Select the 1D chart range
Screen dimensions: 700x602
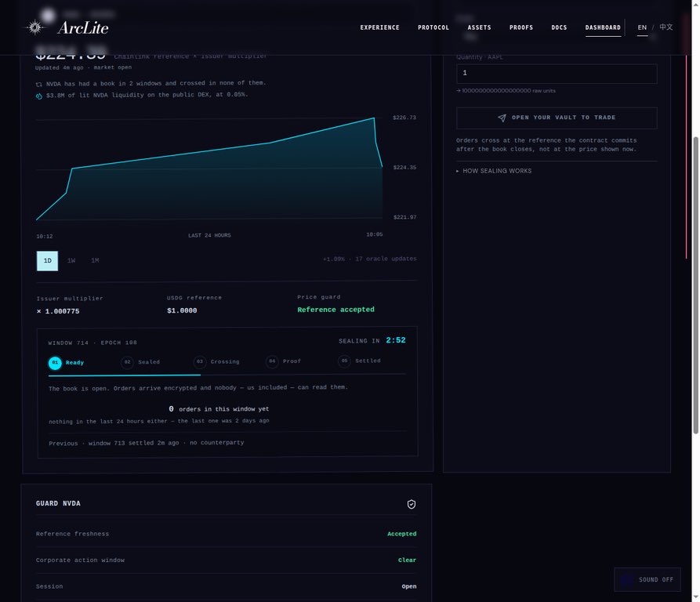(47, 260)
